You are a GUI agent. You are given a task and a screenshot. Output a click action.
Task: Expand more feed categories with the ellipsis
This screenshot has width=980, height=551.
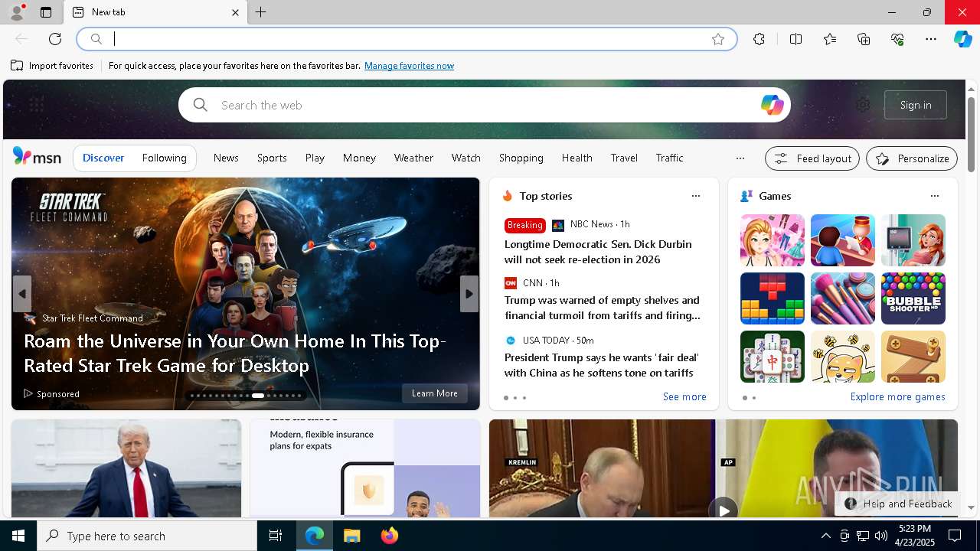click(740, 158)
